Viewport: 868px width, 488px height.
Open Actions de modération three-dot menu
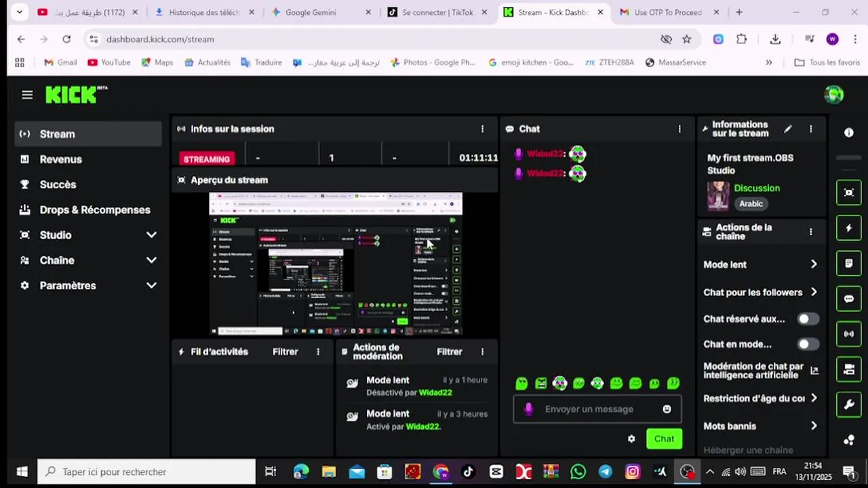tap(482, 352)
